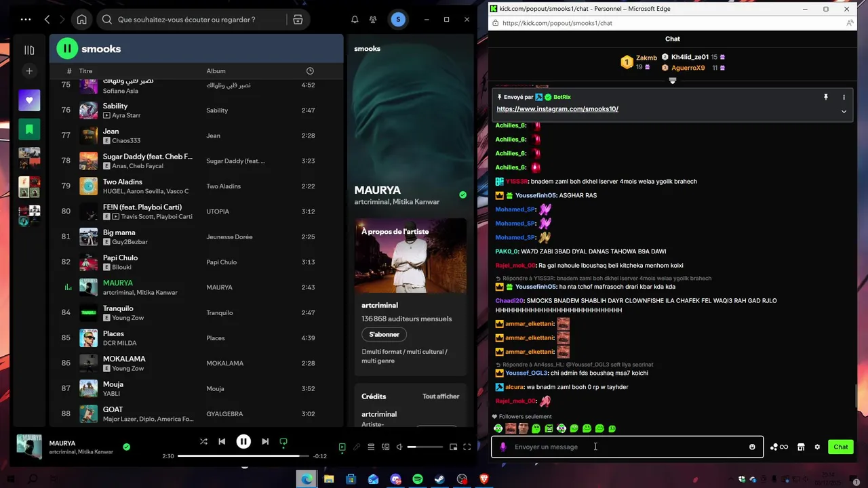The image size is (868, 488).
Task: Open the lyrics microphone icon
Action: (356, 447)
